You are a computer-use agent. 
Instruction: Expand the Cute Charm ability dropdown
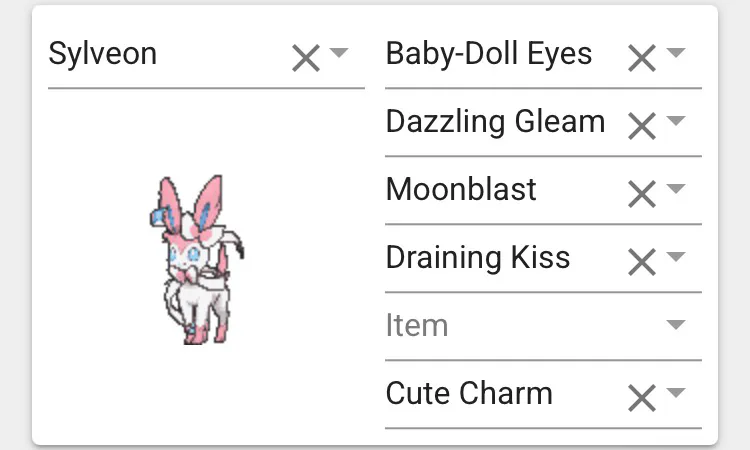pyautogui.click(x=676, y=393)
